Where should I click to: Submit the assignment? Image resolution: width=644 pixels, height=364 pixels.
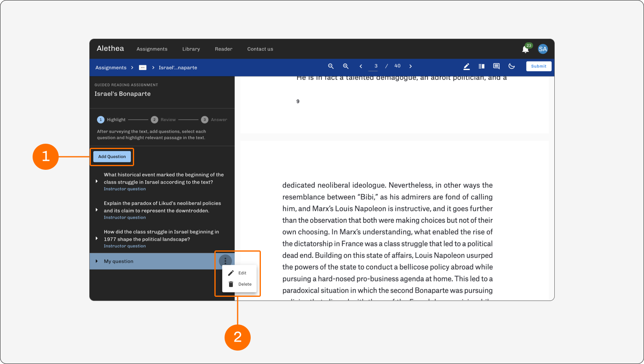coord(538,66)
